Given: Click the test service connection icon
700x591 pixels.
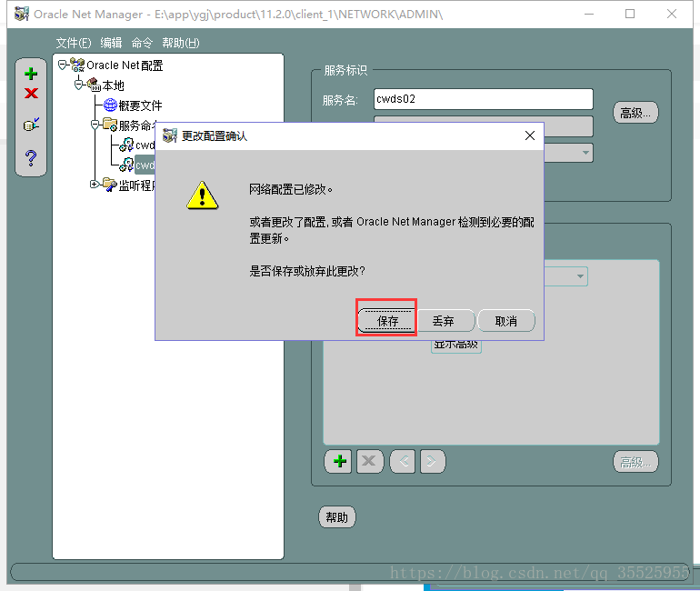Looking at the screenshot, I should tap(31, 125).
